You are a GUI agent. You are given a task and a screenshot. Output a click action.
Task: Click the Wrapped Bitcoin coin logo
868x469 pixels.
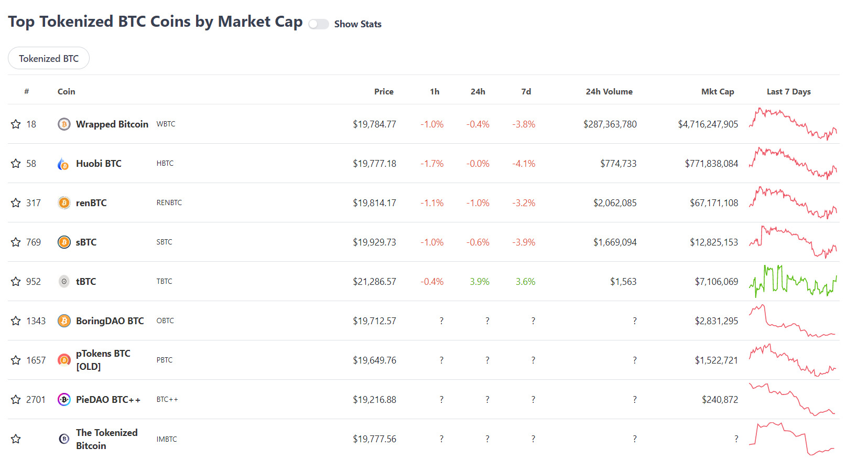(64, 124)
